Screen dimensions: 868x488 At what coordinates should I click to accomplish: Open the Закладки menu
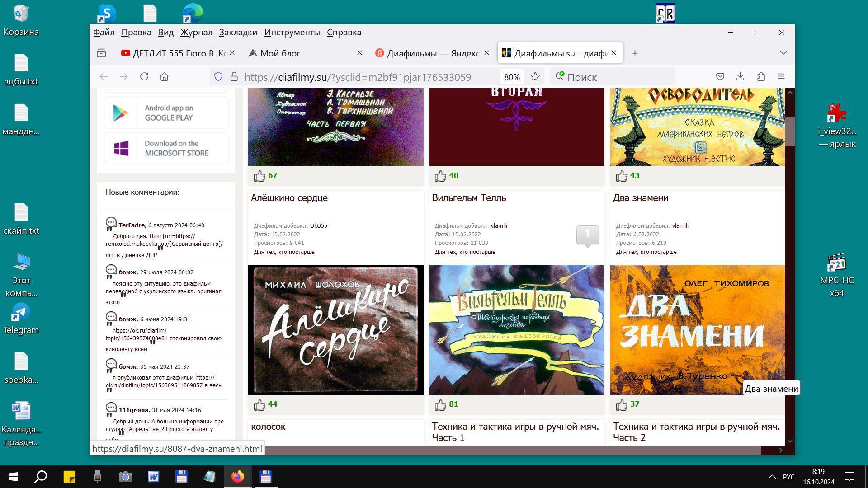coord(238,33)
